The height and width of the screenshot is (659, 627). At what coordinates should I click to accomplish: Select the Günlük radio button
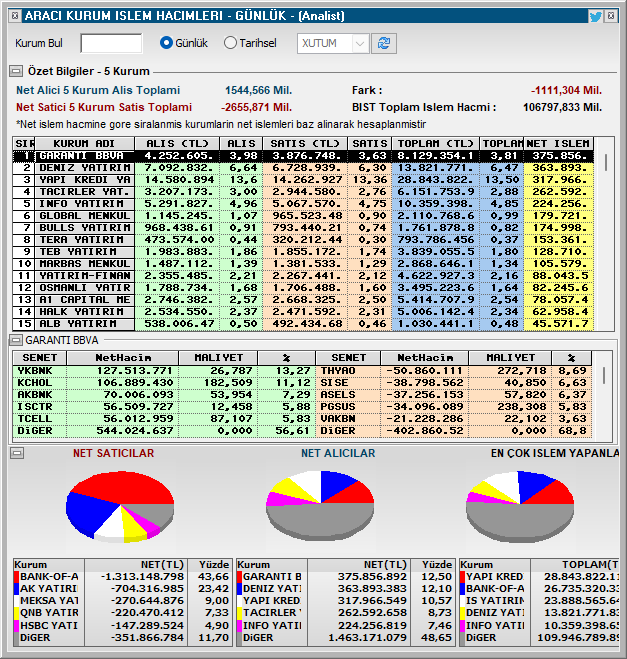click(166, 43)
